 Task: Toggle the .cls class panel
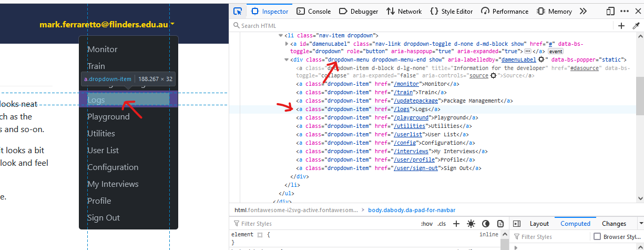pos(442,224)
